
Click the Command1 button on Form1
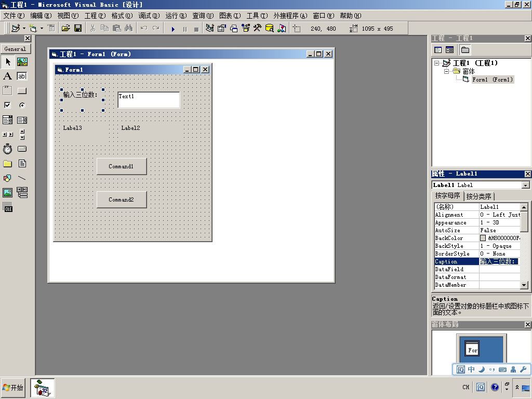point(122,166)
